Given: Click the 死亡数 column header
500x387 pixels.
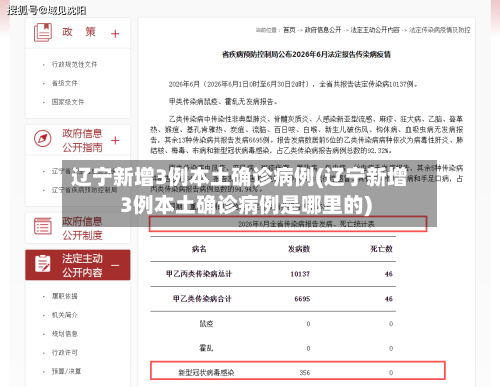Looking at the screenshot, I should click(x=382, y=249).
